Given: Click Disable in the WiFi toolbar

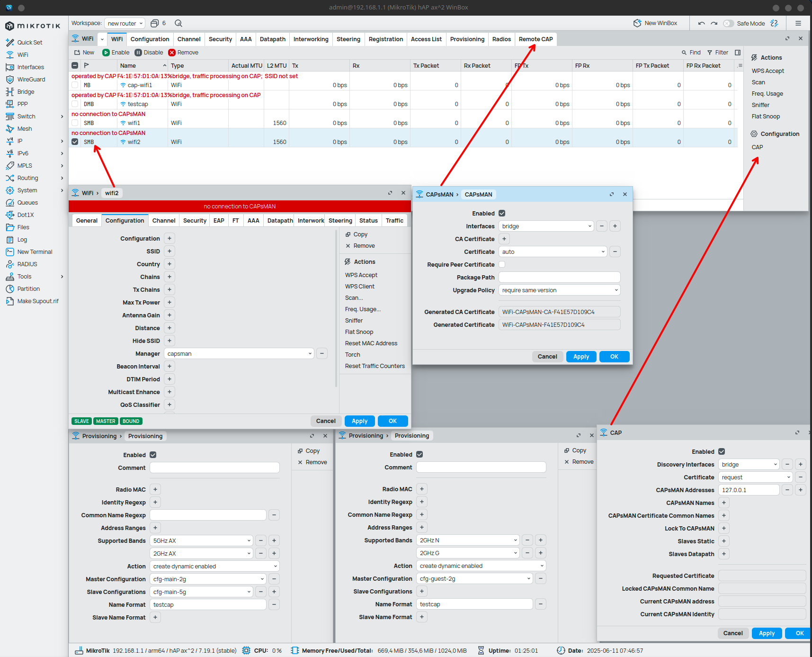Looking at the screenshot, I should [149, 53].
